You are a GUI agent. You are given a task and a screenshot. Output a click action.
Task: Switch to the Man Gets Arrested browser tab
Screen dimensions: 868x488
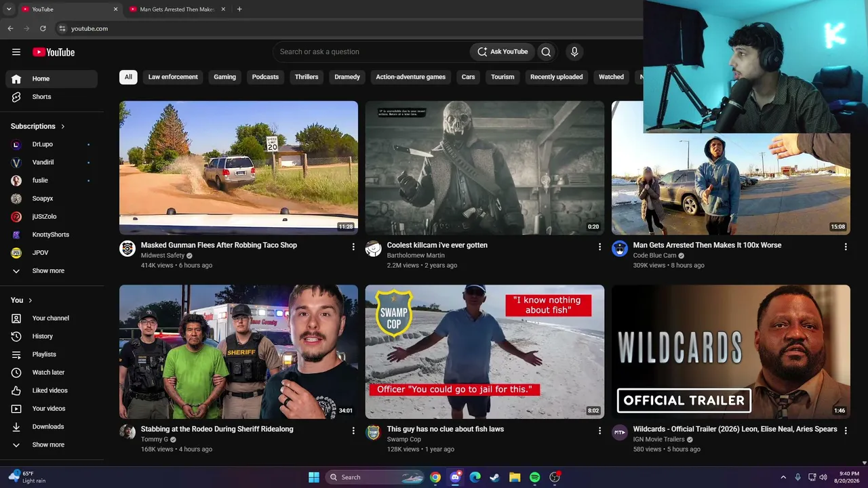tap(178, 9)
